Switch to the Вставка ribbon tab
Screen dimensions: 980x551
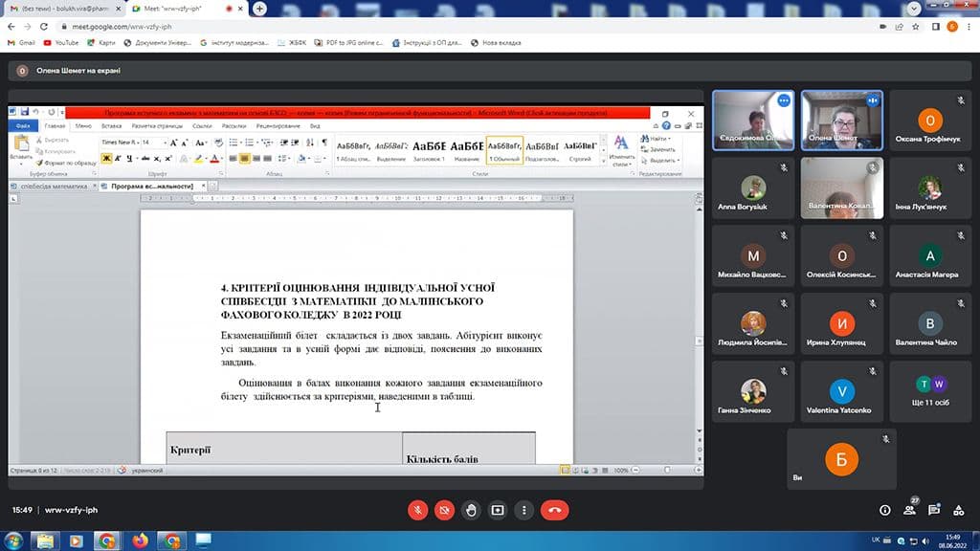pyautogui.click(x=111, y=126)
